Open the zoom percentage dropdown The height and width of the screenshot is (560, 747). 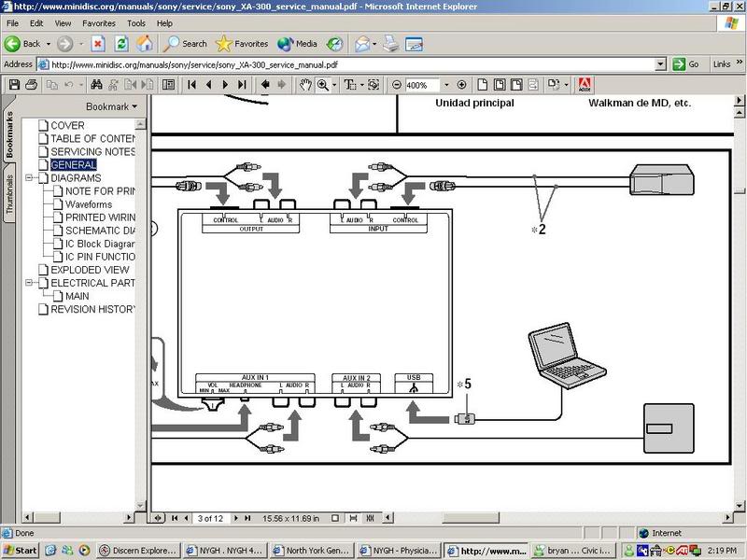tap(446, 85)
